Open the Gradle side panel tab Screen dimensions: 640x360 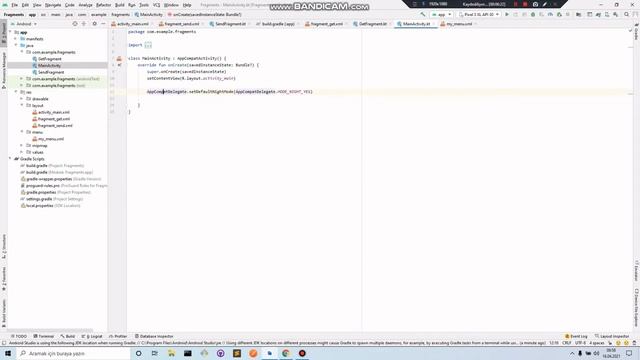[636, 32]
